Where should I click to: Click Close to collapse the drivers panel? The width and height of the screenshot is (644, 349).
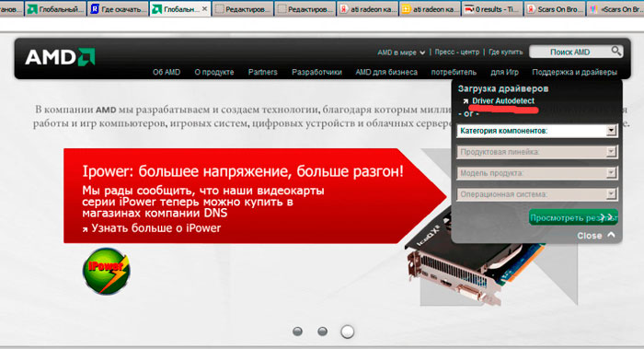(590, 236)
